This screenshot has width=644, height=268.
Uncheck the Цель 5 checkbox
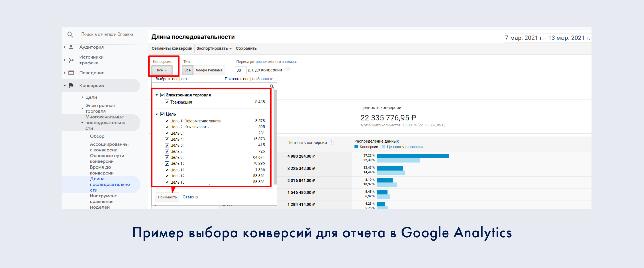[x=167, y=145]
